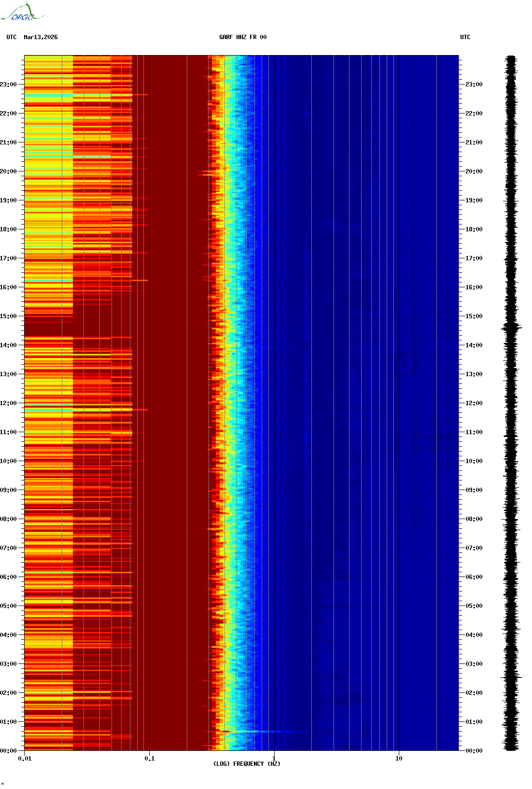Click the 'GARF HHZ FR 00' station title
Viewport: 532px width, 789px height.
pyautogui.click(x=243, y=37)
